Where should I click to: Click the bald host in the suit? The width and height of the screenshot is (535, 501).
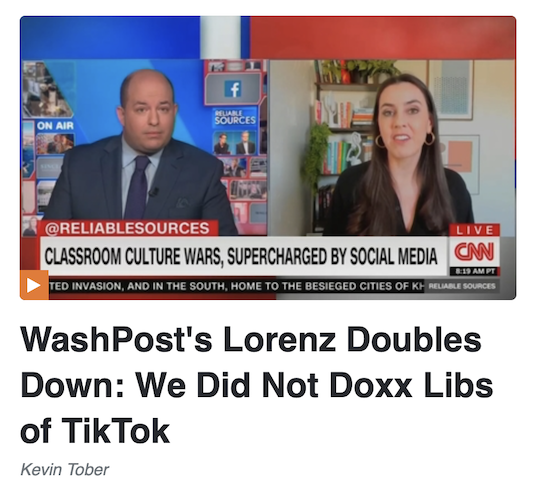[x=143, y=150]
